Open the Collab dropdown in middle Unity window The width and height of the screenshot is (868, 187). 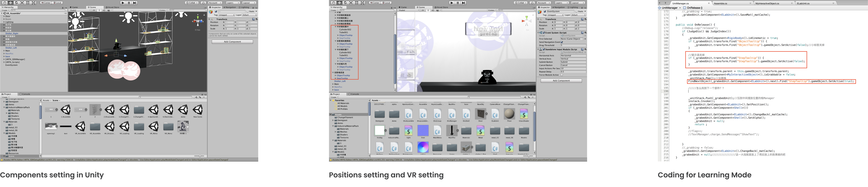point(521,3)
